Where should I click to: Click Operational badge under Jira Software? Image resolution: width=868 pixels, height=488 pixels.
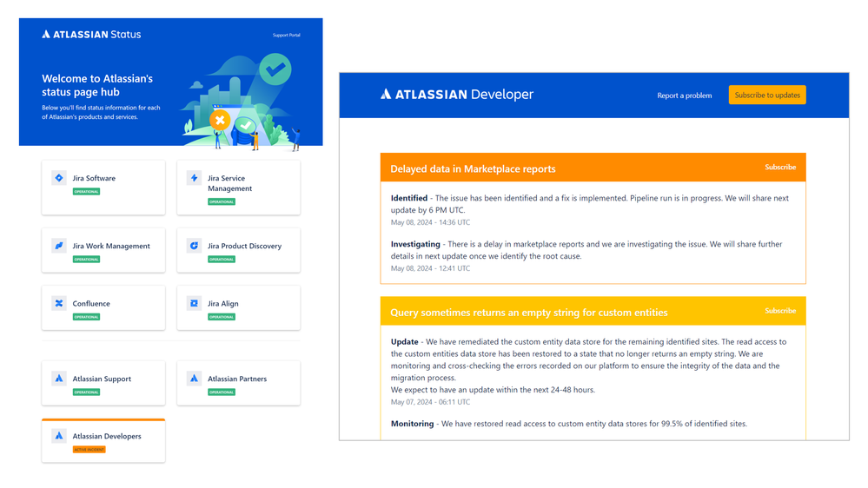point(86,191)
